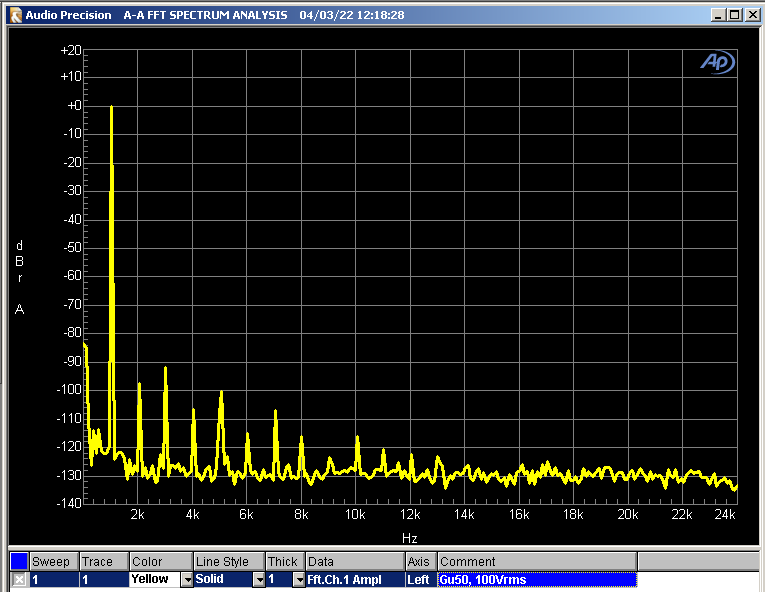
Task: Click the blue square legend header icon
Action: point(19,561)
